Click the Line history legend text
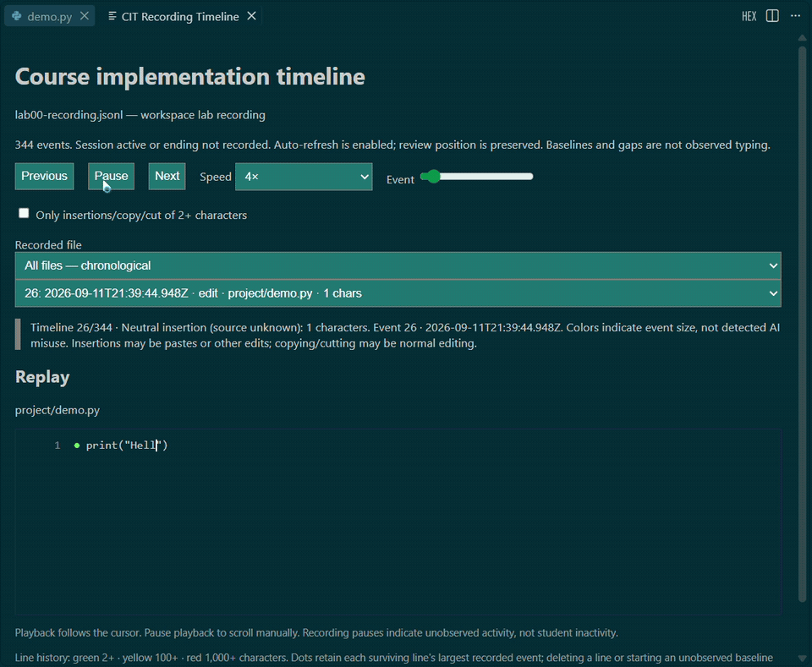The image size is (812, 667). 393,658
